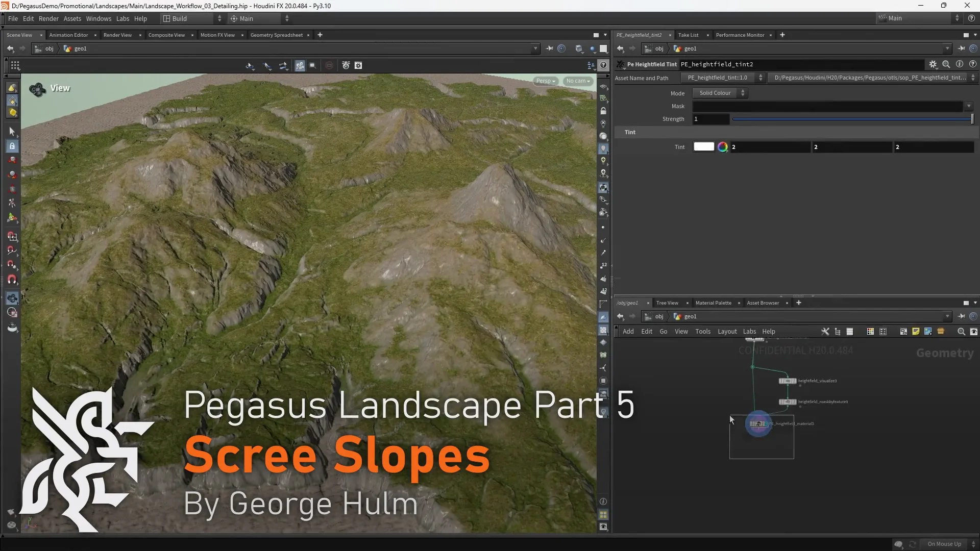Select the View rotate tool in the viewport toolbar
The width and height of the screenshot is (980, 551).
(250, 65)
